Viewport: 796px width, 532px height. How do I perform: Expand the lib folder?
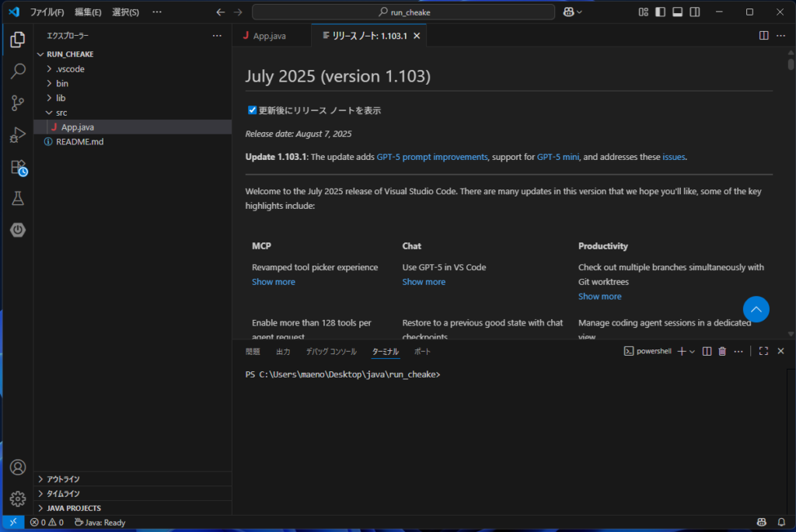click(x=49, y=98)
